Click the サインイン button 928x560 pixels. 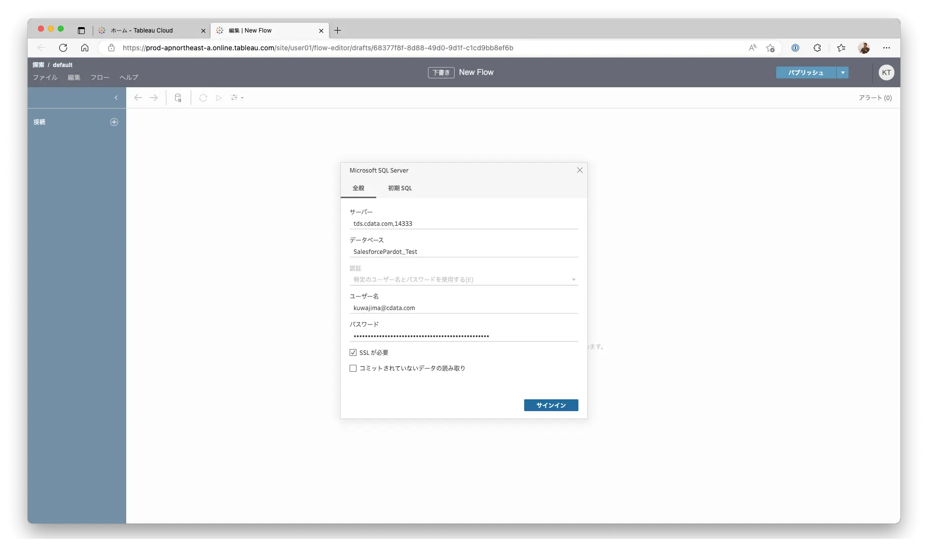pos(551,405)
